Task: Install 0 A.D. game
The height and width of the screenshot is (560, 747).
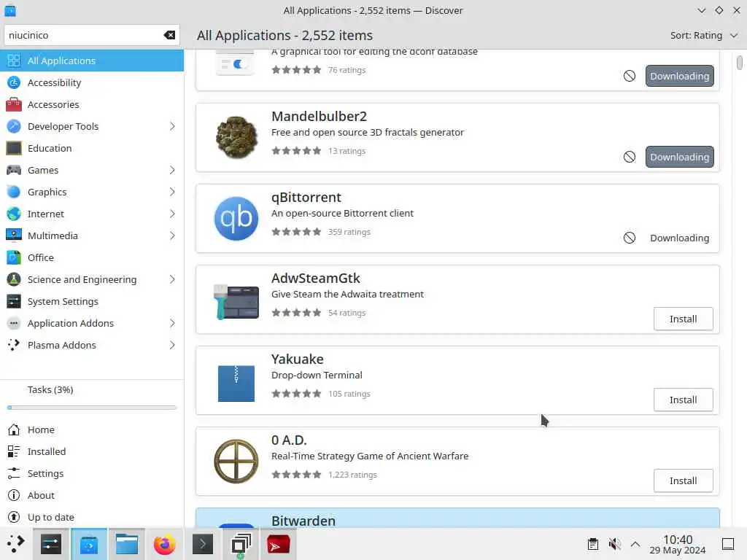Action: point(683,481)
